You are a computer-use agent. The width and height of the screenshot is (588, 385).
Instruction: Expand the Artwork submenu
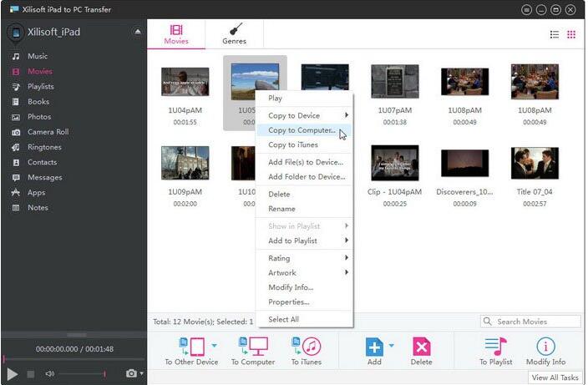coord(347,272)
